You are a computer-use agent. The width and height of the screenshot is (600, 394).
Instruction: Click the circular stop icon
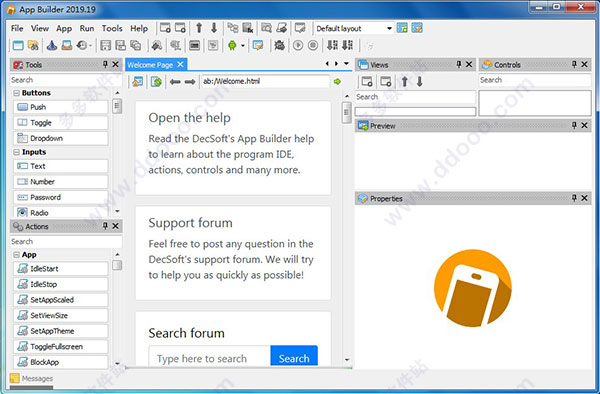click(x=313, y=46)
